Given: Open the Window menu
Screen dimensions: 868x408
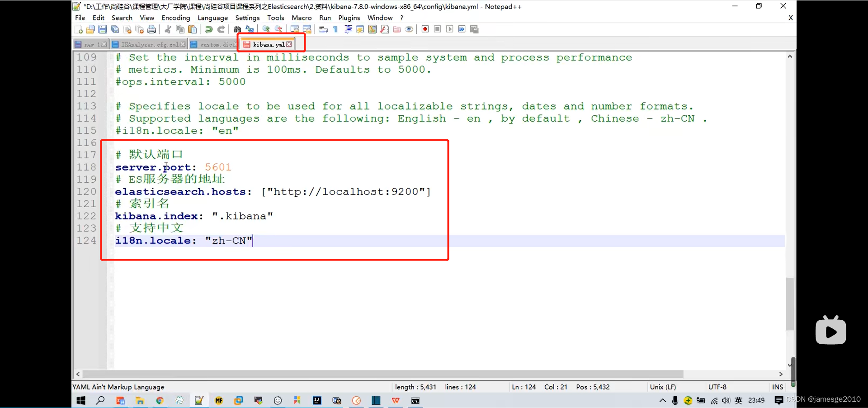Looking at the screenshot, I should click(380, 18).
